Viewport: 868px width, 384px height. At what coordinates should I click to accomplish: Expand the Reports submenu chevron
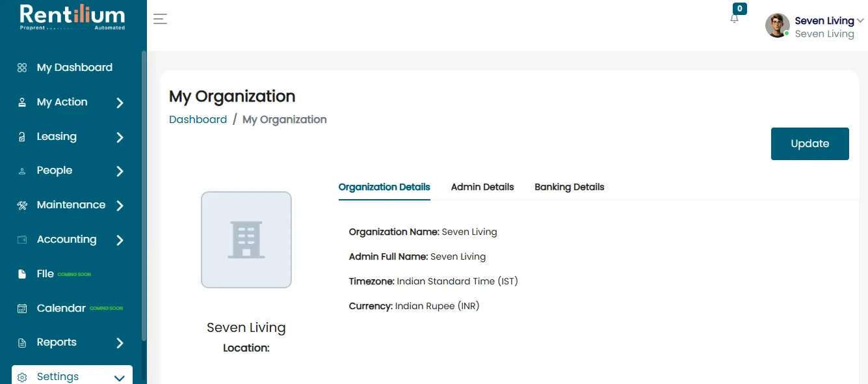point(120,343)
